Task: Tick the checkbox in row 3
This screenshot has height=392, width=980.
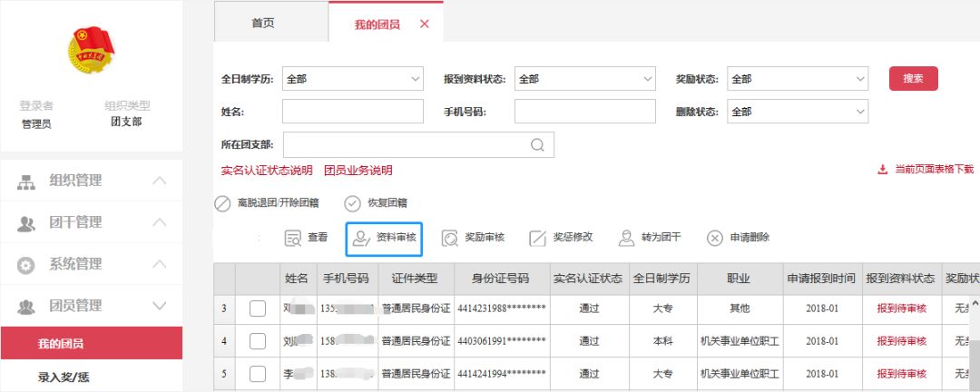Action: [258, 309]
